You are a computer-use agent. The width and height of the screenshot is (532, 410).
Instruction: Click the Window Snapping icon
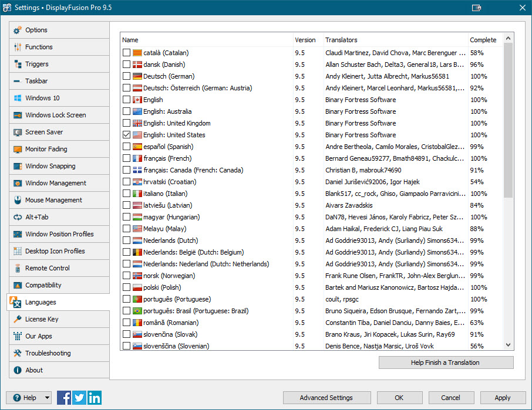coord(18,166)
